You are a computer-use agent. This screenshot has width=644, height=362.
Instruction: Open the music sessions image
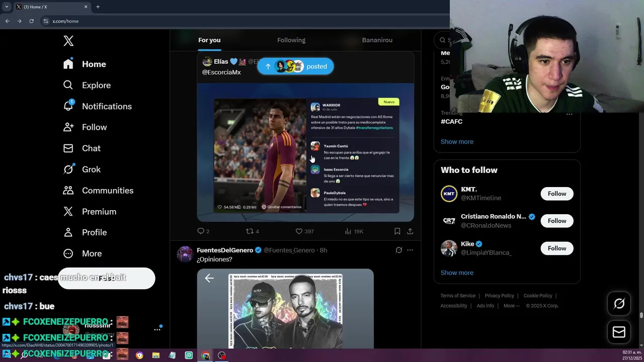click(x=285, y=309)
